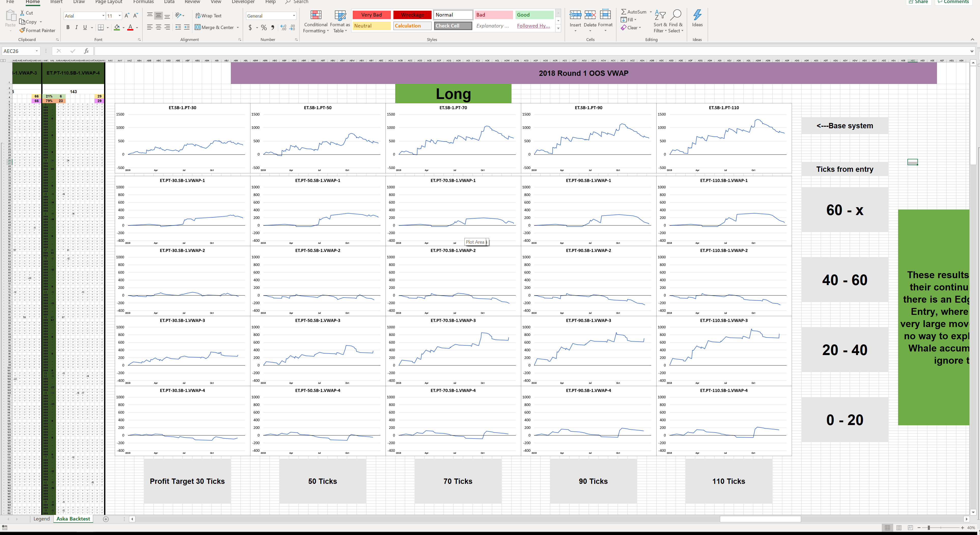Viewport: 980px width, 535px height.
Task: Toggle Bold formatting
Action: (x=68, y=27)
